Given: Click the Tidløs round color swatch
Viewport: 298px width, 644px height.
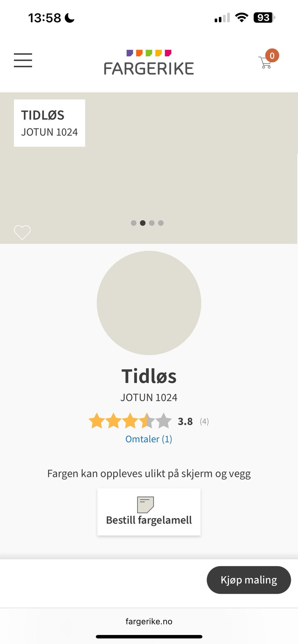Looking at the screenshot, I should (x=149, y=303).
